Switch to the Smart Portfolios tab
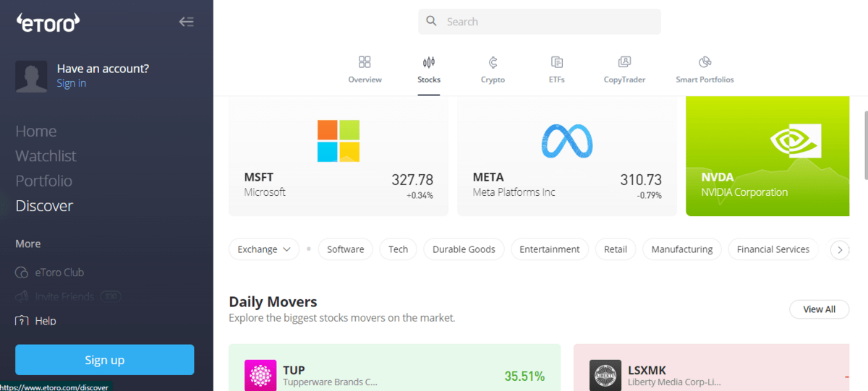The height and width of the screenshot is (391, 868). 705,70
